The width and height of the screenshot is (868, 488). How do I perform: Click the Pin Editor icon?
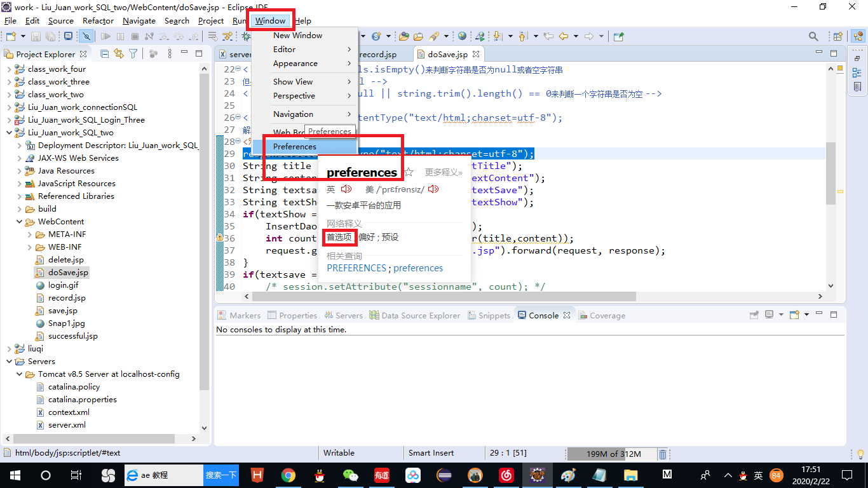[619, 36]
